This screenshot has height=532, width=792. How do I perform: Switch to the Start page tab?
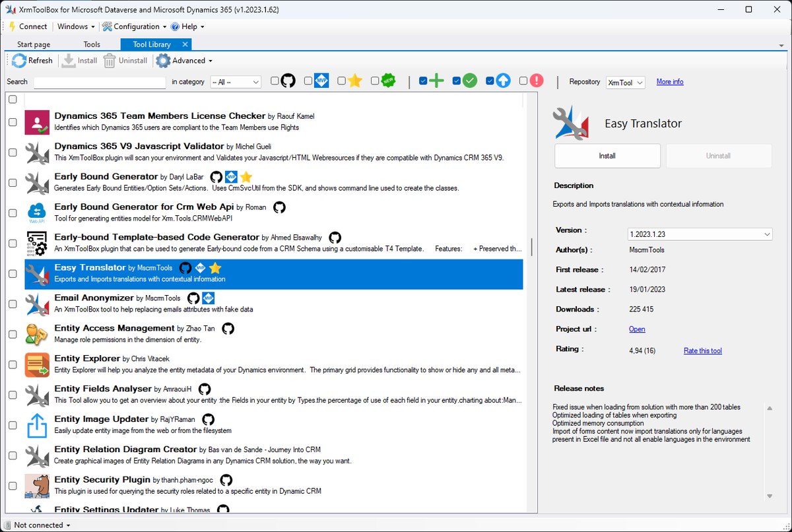[34, 44]
